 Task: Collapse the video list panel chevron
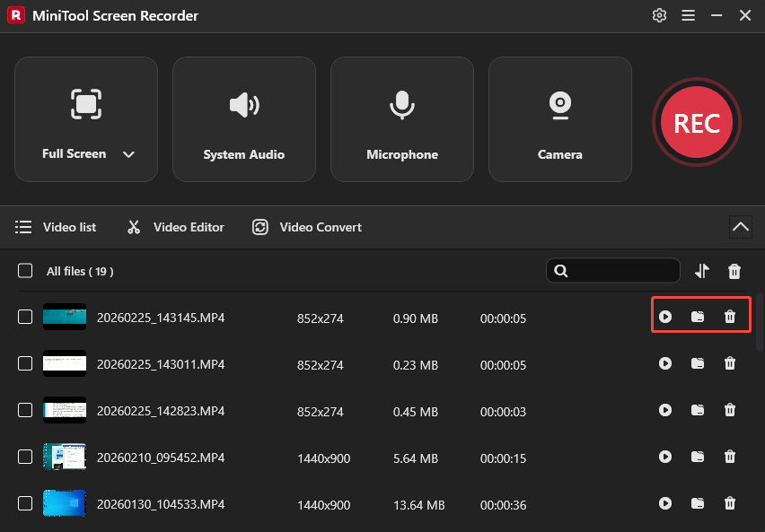(740, 226)
